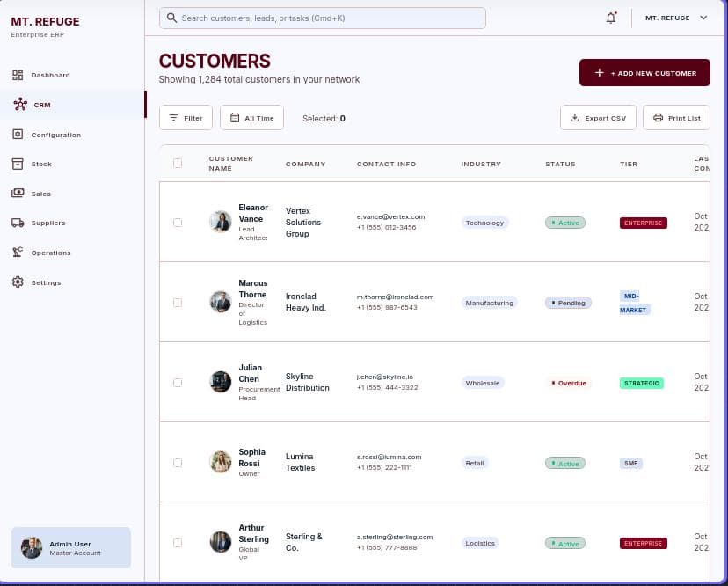Image resolution: width=728 pixels, height=586 pixels.
Task: Click the Technology industry tag
Action: tap(484, 223)
